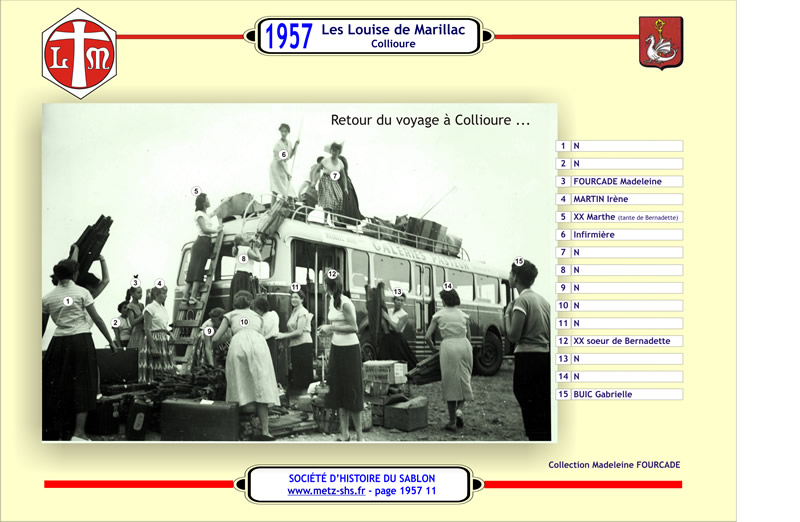Screen dimensions: 800x522
Task: Click the tante de Bernadette note
Action: (648, 218)
